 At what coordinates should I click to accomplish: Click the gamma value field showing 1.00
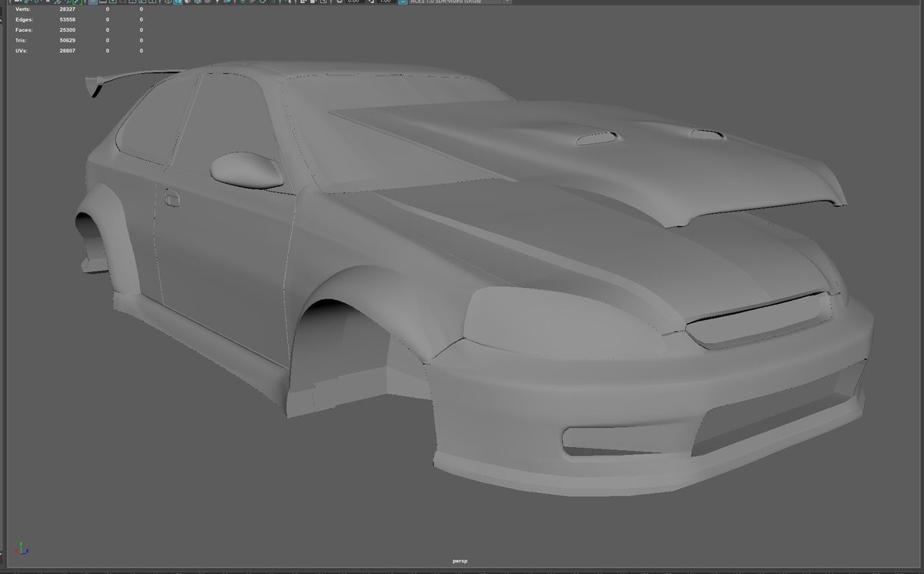385,2
